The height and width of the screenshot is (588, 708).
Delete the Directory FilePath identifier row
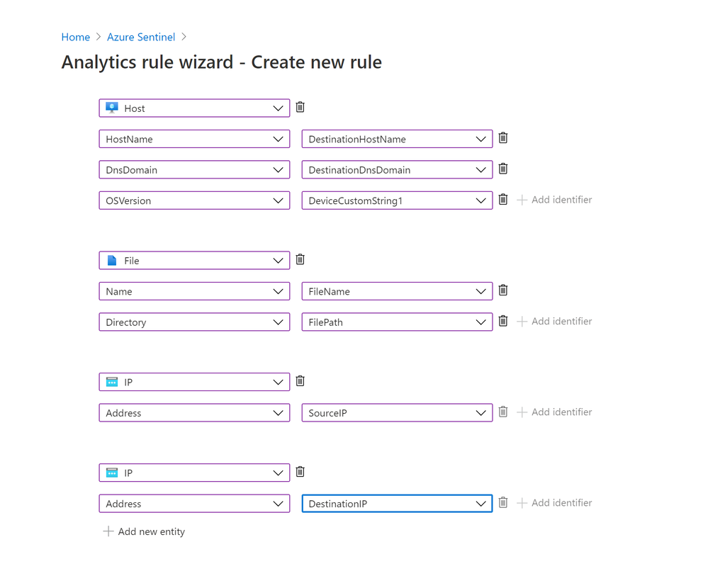[x=503, y=321]
